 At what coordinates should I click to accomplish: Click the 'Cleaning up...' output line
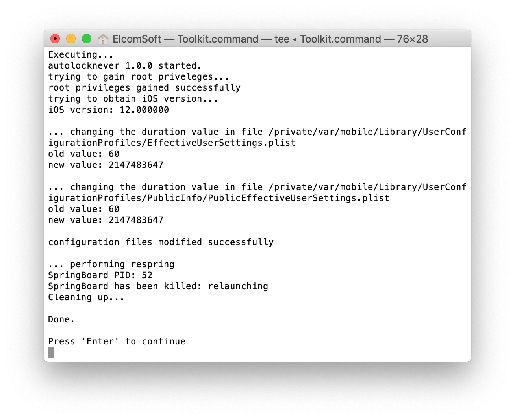(x=86, y=297)
